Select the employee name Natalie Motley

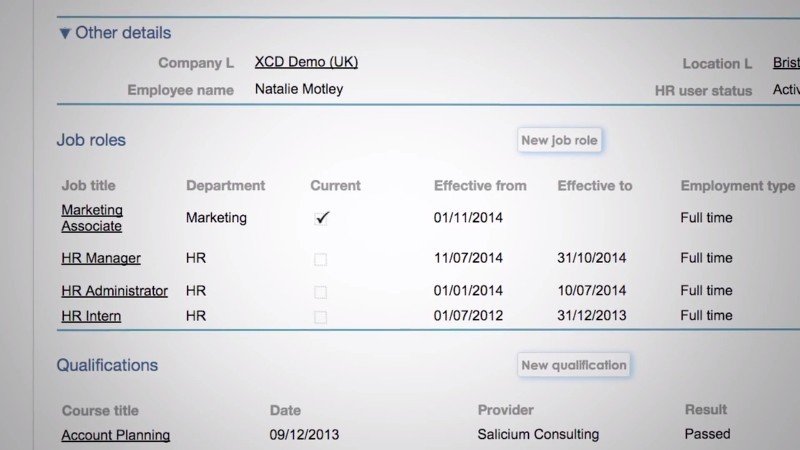[299, 89]
